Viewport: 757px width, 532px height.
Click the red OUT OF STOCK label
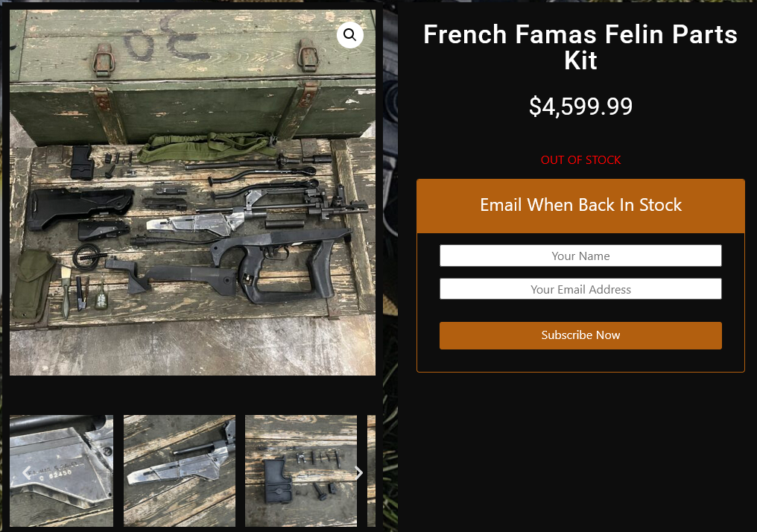[580, 160]
